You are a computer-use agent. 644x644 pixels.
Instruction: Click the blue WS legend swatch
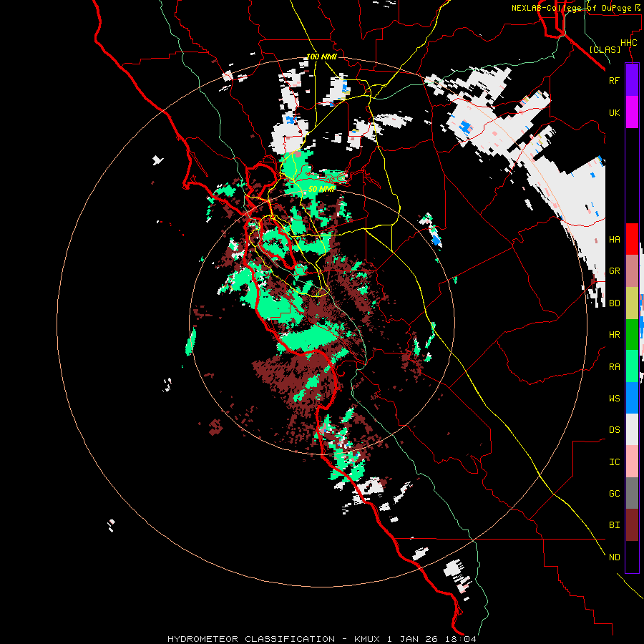coord(632,398)
